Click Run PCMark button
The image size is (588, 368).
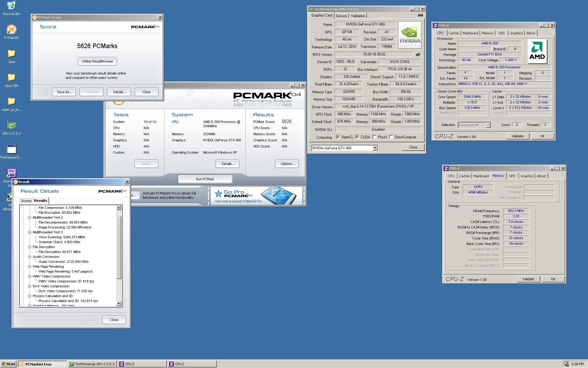pyautogui.click(x=205, y=179)
